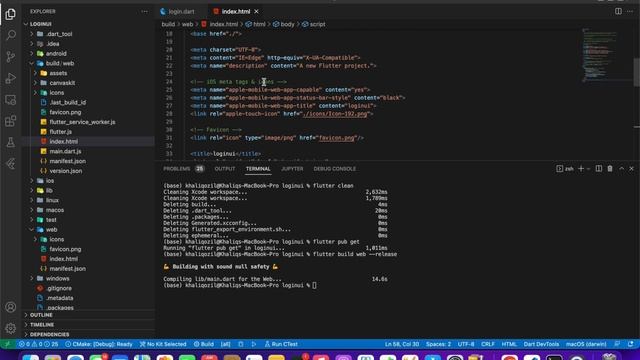Click remote window indicator in status bar
This screenshot has width=640, height=360.
[7, 344]
